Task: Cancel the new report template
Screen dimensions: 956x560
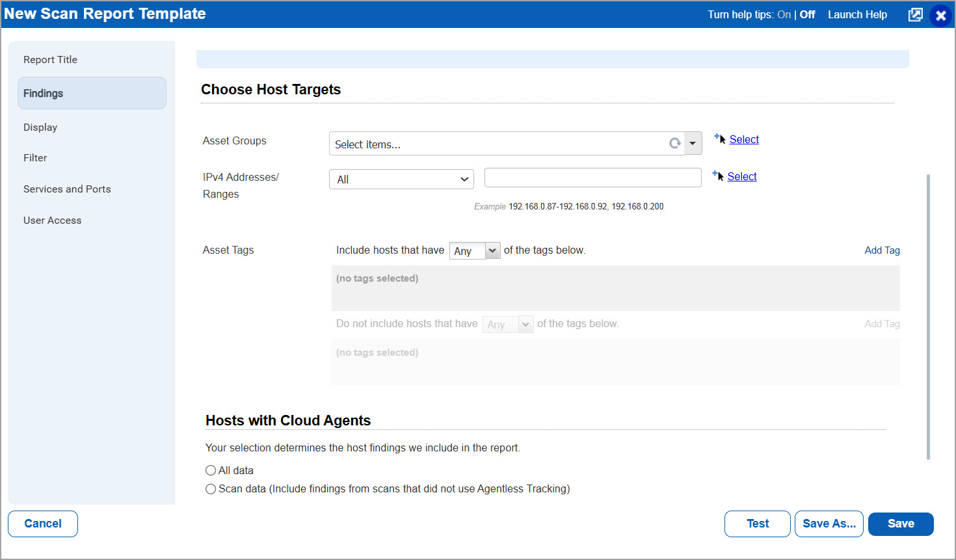Action: pos(42,524)
